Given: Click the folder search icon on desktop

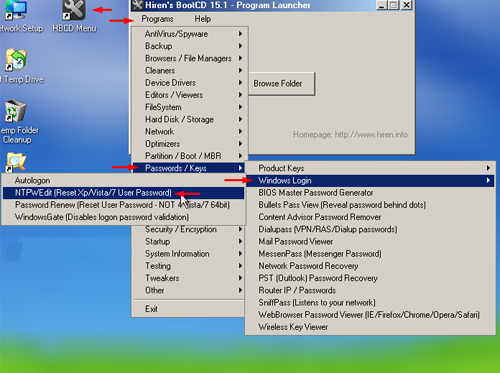Looking at the screenshot, I should (16, 163).
